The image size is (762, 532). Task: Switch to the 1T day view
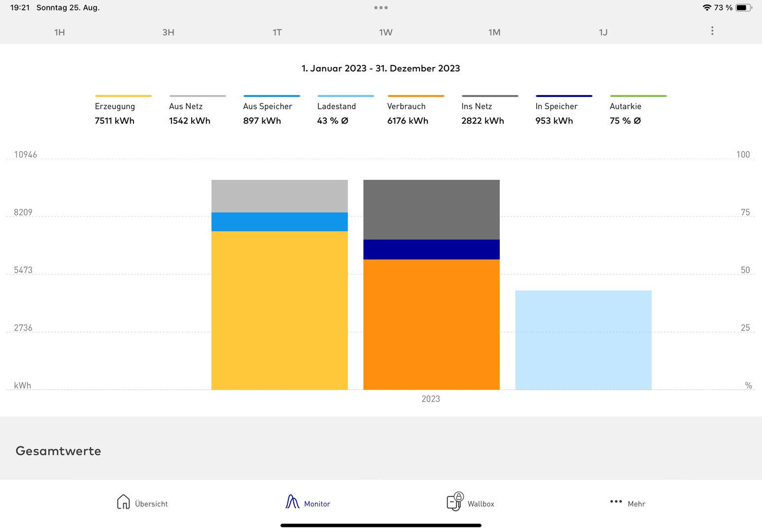pos(277,33)
